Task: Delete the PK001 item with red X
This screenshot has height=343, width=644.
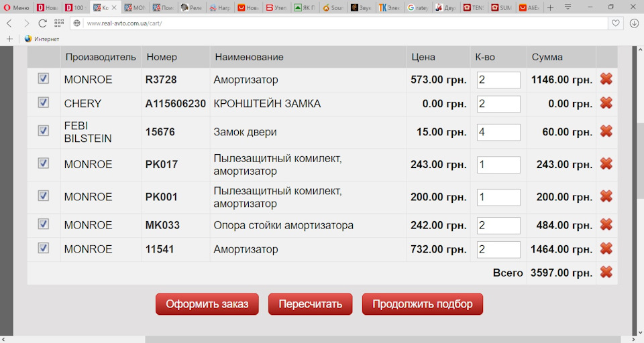Action: (x=606, y=196)
